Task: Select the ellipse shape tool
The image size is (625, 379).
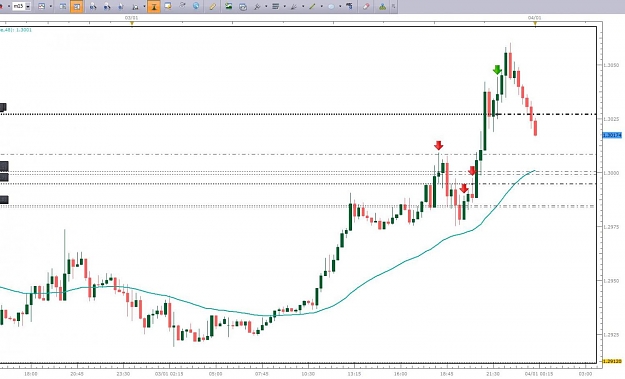Action: pos(331,6)
